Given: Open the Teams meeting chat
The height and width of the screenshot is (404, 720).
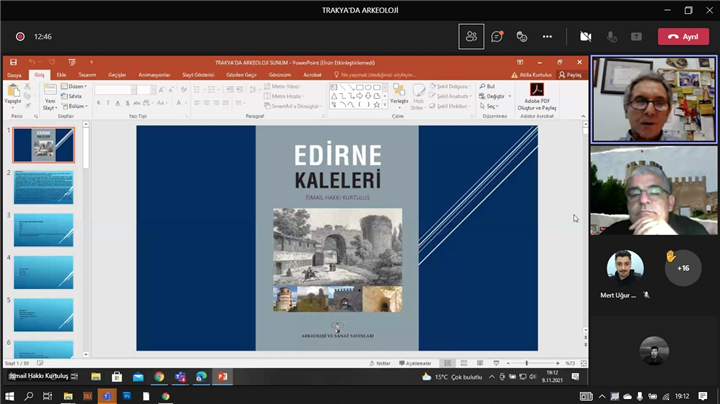Looking at the screenshot, I should pyautogui.click(x=497, y=37).
